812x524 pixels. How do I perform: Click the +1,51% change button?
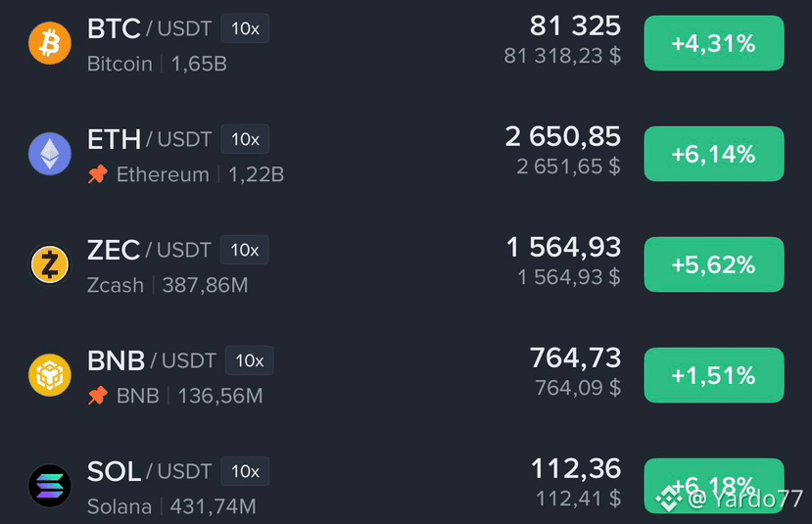point(714,375)
